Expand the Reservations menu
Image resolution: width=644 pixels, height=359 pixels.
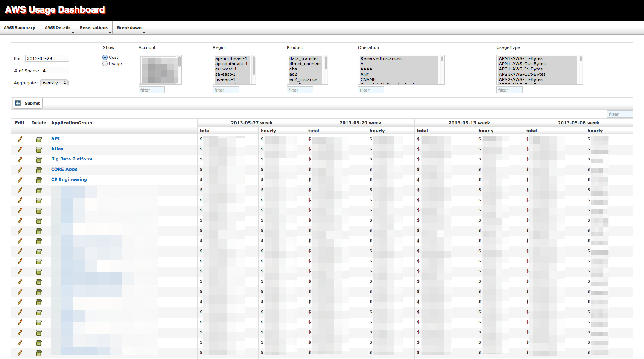(94, 27)
